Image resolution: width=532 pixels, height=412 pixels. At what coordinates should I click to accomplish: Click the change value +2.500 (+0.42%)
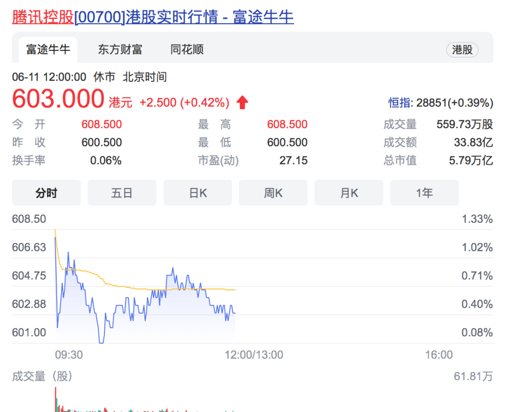[184, 103]
